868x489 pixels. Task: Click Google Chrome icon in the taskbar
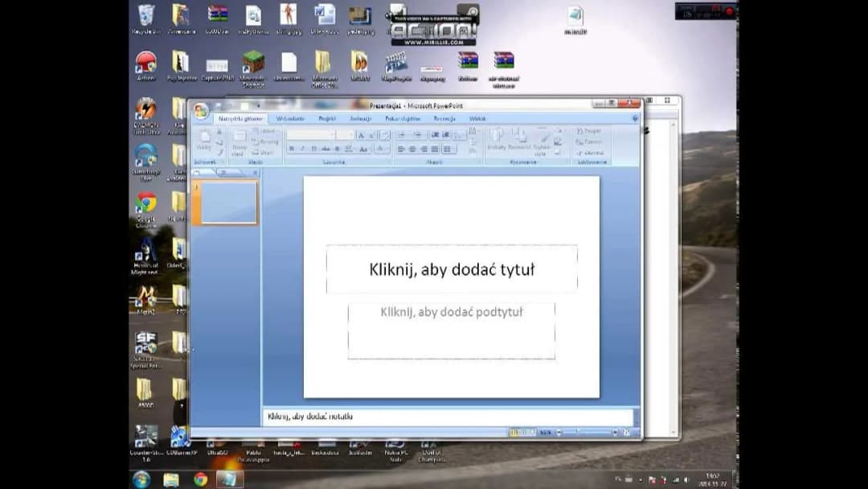point(200,479)
